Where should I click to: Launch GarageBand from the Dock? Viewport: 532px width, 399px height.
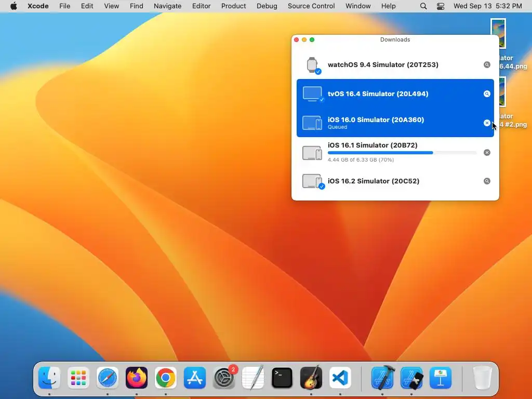tap(311, 378)
